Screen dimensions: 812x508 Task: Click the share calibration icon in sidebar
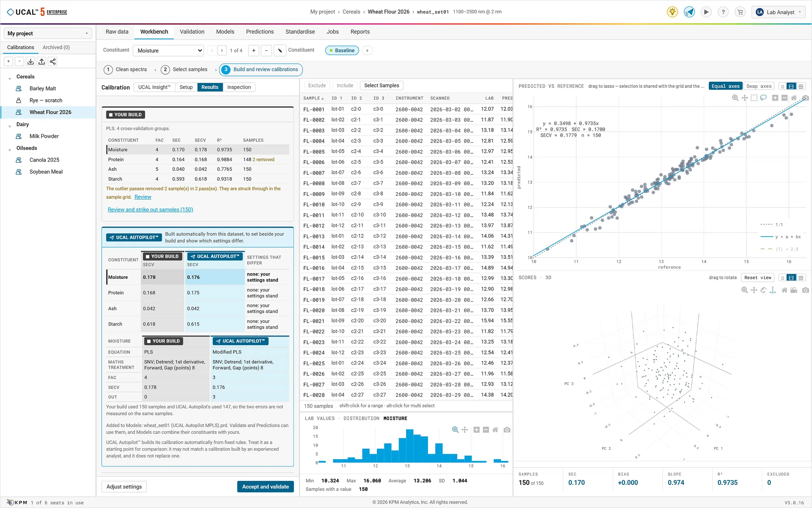pyautogui.click(x=52, y=61)
